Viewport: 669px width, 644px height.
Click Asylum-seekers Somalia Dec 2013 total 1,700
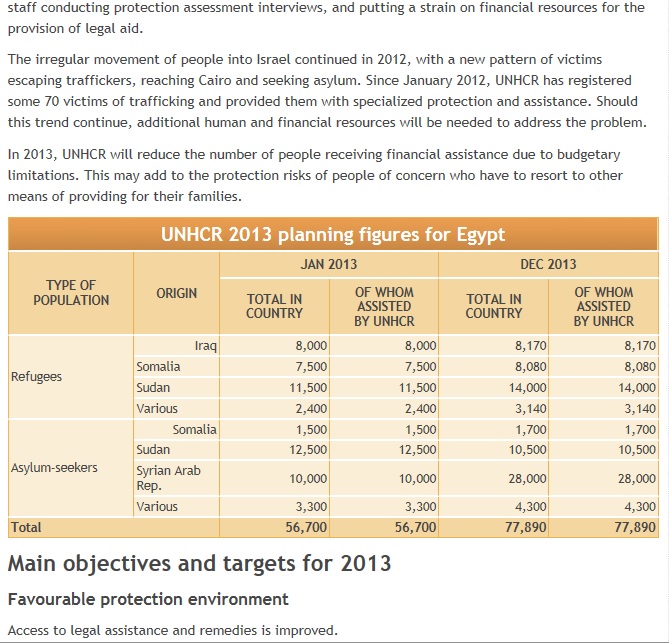530,429
